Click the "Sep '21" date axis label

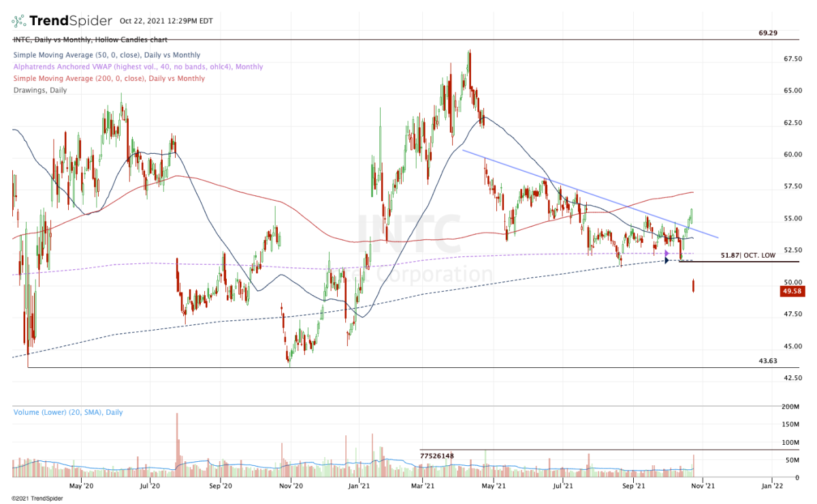click(x=634, y=486)
